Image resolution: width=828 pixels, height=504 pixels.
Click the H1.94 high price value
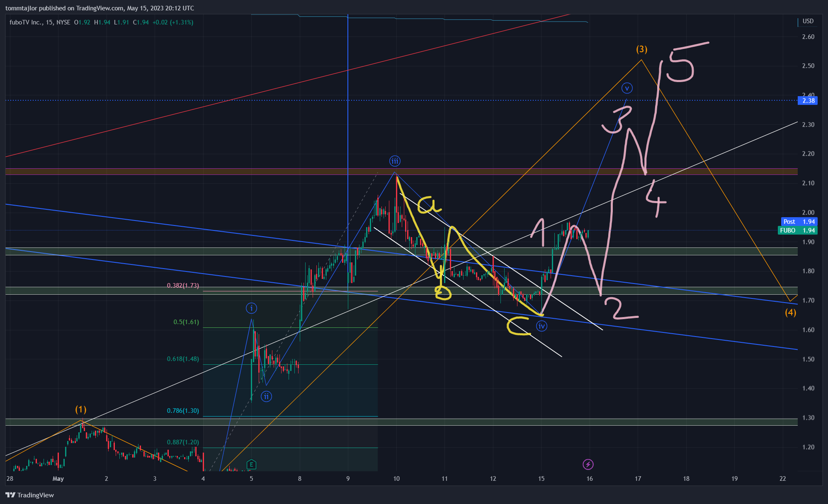click(x=102, y=22)
